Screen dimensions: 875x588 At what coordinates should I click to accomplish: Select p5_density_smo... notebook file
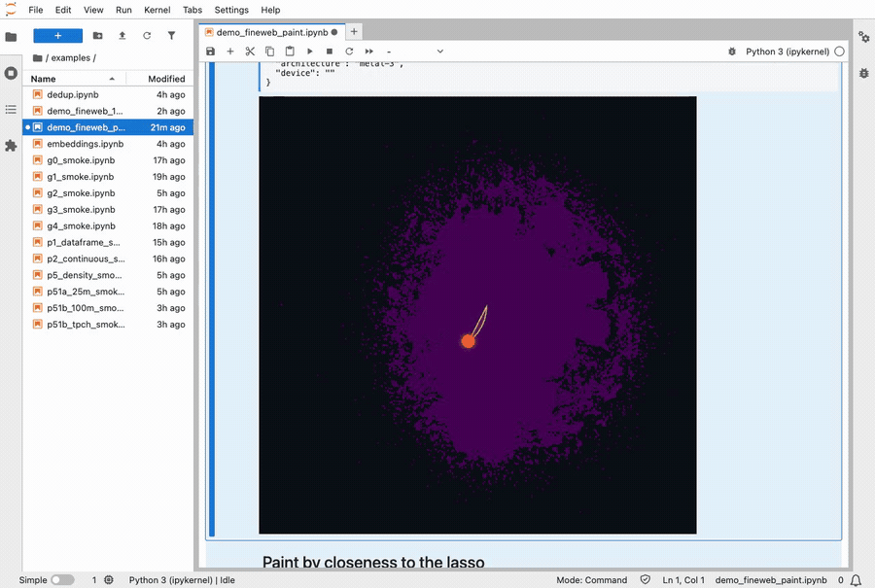108,275
